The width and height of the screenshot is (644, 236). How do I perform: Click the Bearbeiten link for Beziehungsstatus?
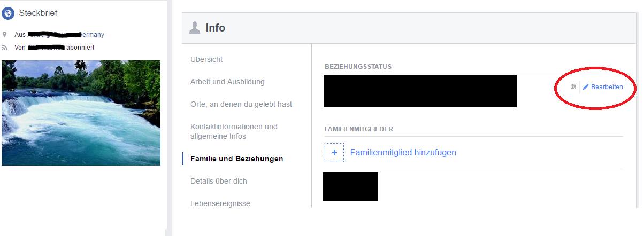coord(607,86)
